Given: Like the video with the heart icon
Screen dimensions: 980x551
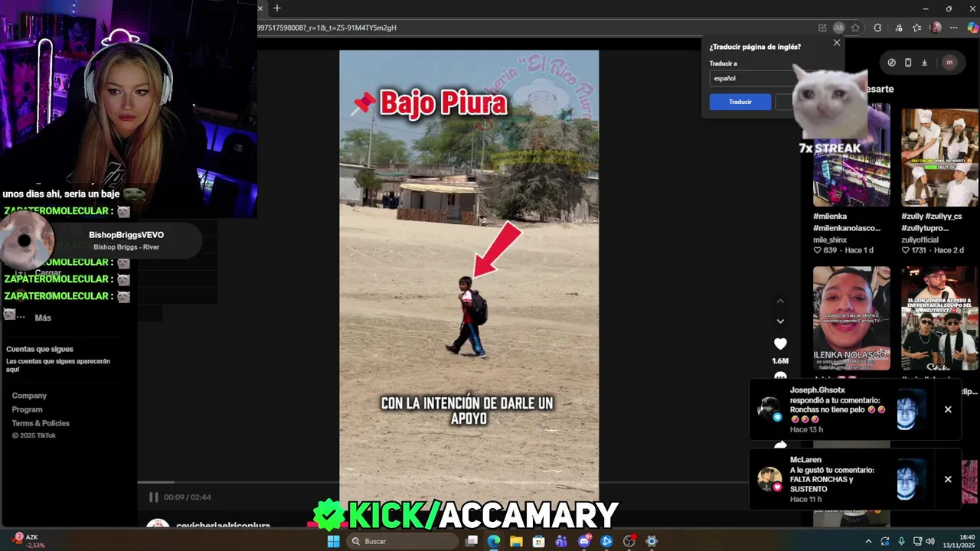Looking at the screenshot, I should (x=780, y=344).
